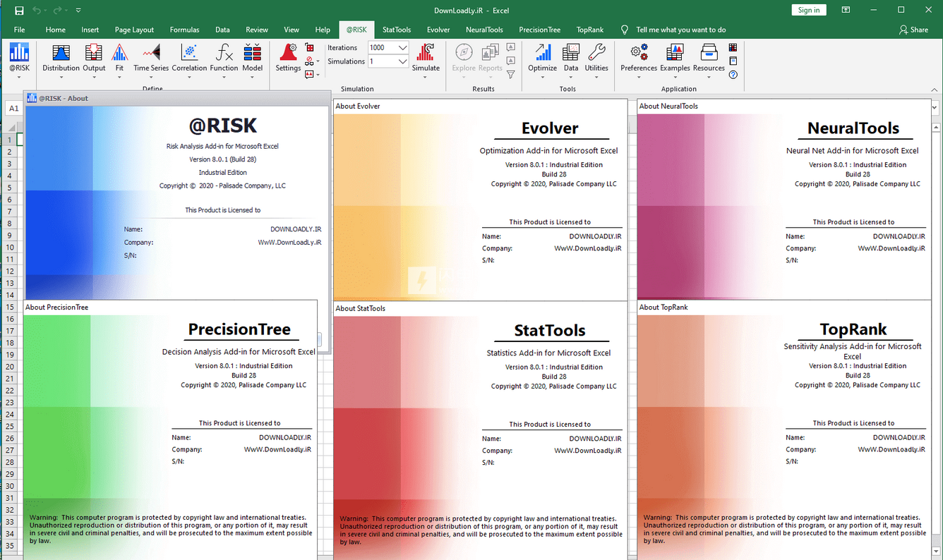
Task: Click the lightbulb Tell me icon
Action: [x=625, y=30]
